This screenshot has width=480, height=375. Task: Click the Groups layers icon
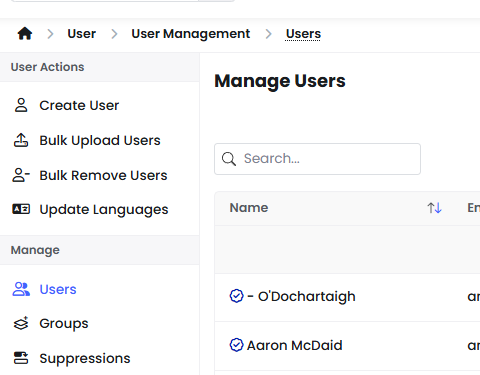[21, 323]
